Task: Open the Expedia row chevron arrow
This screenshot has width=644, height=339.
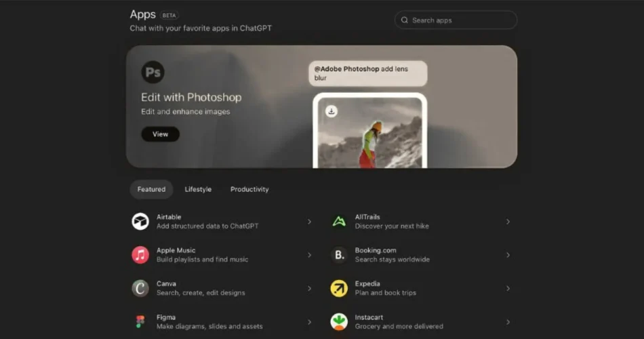Action: point(508,288)
